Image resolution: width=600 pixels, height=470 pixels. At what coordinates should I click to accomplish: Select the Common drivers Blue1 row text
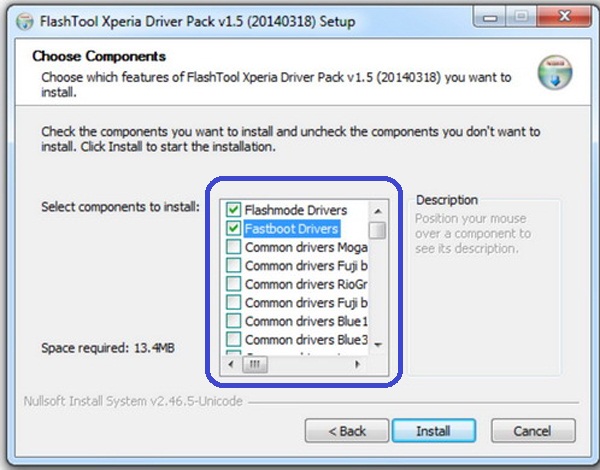coord(306,321)
